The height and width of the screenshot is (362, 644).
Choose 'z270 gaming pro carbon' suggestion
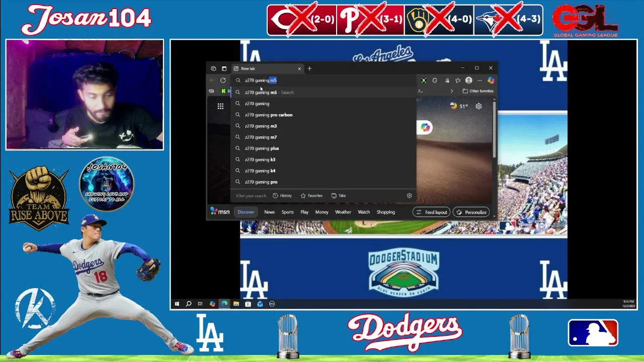tap(325, 115)
